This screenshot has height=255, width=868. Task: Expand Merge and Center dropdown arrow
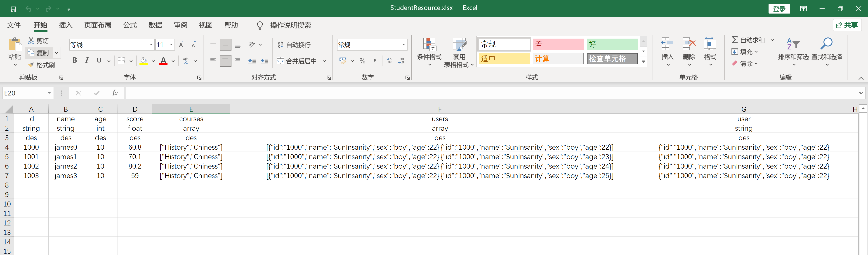click(325, 61)
